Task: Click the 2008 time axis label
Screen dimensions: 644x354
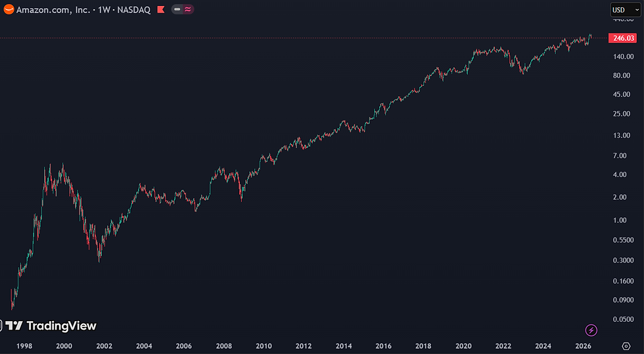Action: click(224, 346)
